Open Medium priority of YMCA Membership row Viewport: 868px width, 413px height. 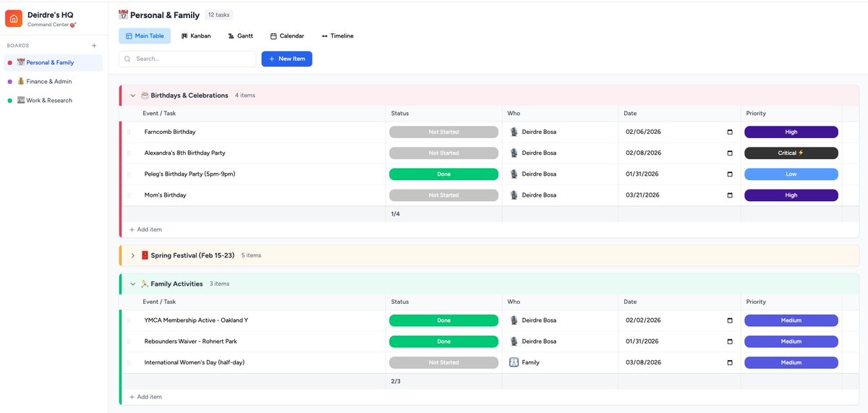click(x=791, y=320)
